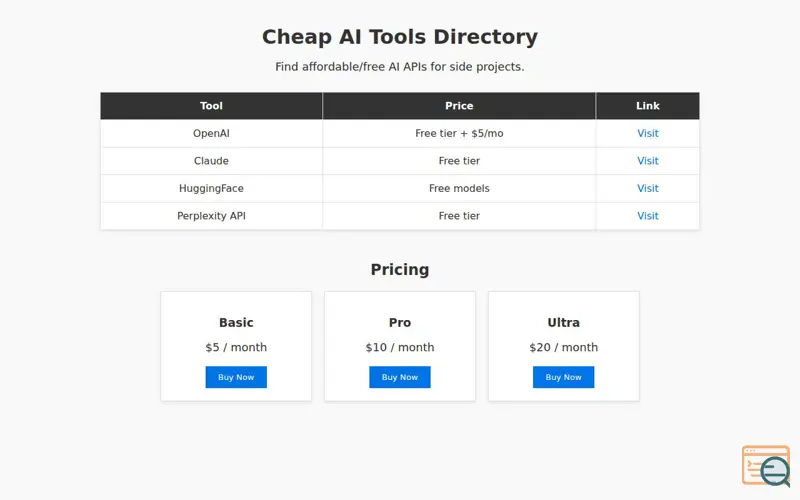This screenshot has height=500, width=800.
Task: Click the Pricing section heading
Action: coord(400,269)
